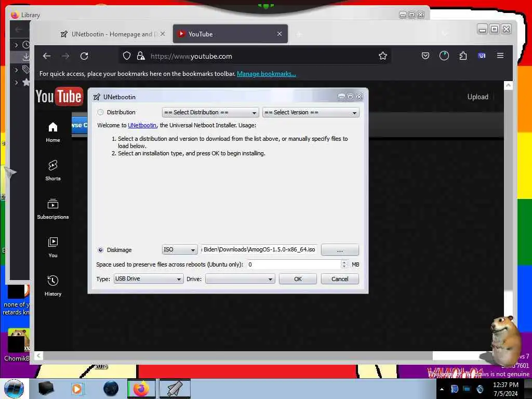
Task: Click the horizontal scrollbar left arrow
Action: (38, 355)
